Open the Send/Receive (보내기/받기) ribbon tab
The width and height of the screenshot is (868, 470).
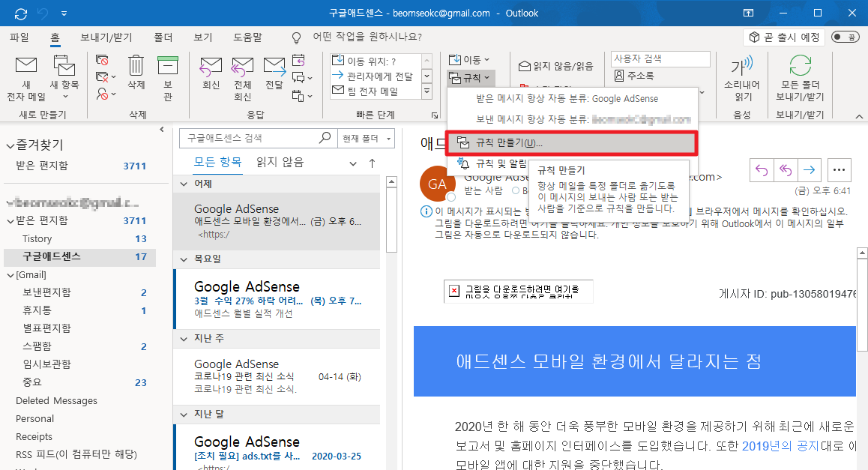tap(106, 37)
